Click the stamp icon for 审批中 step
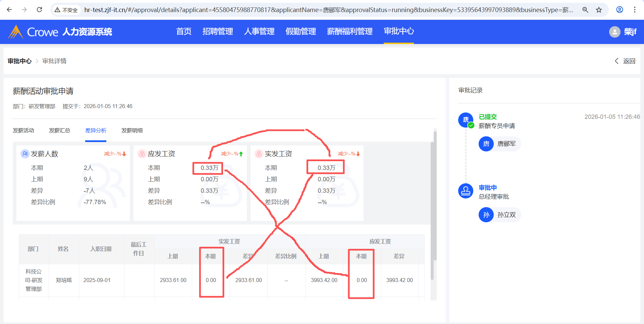The height and width of the screenshot is (324, 644). (x=466, y=191)
